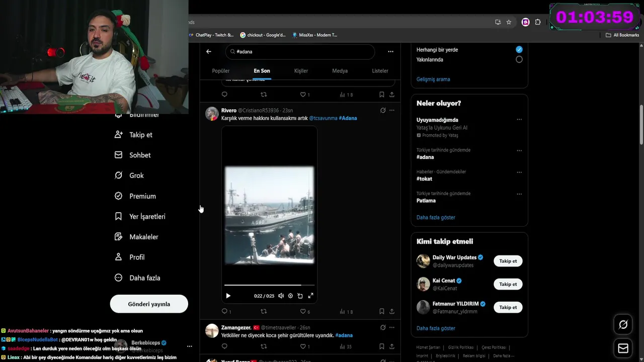This screenshot has width=644, height=362.
Task: Follow Fatmanur YILDIRIM
Action: [x=508, y=307]
